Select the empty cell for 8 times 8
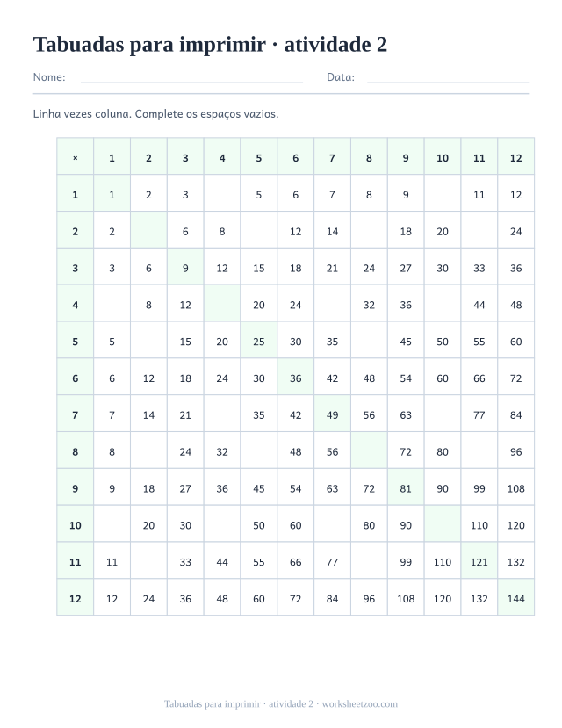The height and width of the screenshot is (728, 562). tap(369, 451)
